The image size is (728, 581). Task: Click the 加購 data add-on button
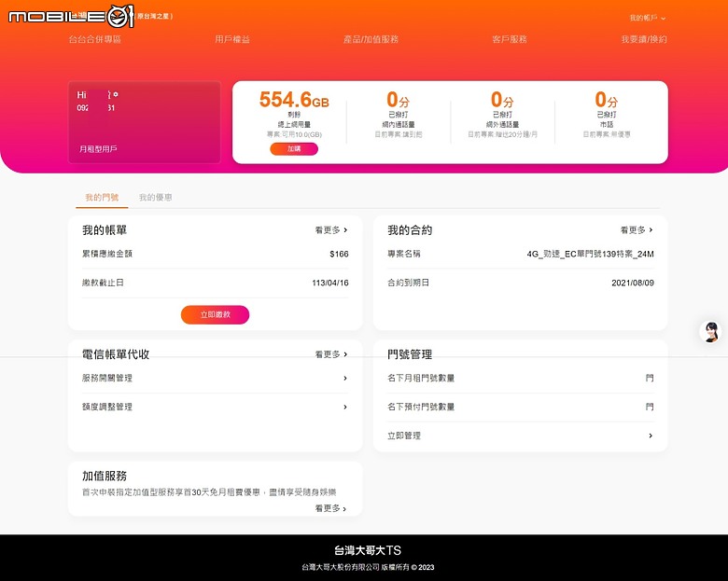(x=294, y=149)
